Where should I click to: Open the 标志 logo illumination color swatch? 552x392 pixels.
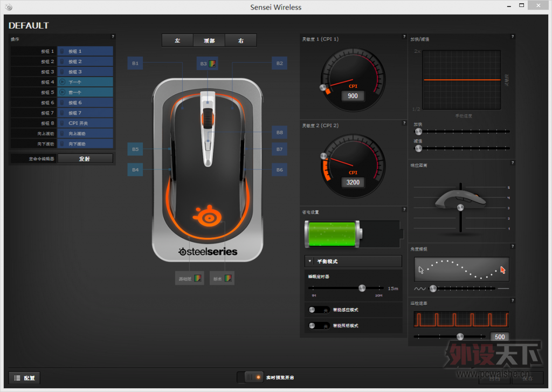point(228,279)
